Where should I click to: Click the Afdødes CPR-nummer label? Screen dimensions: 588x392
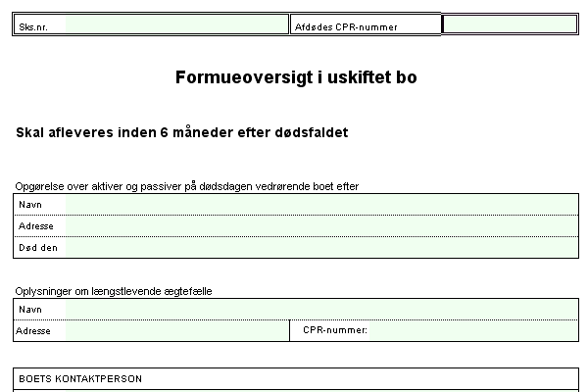coord(346,27)
